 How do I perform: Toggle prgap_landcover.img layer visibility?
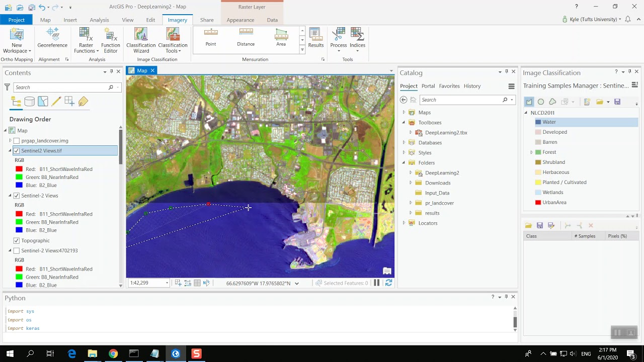(17, 141)
